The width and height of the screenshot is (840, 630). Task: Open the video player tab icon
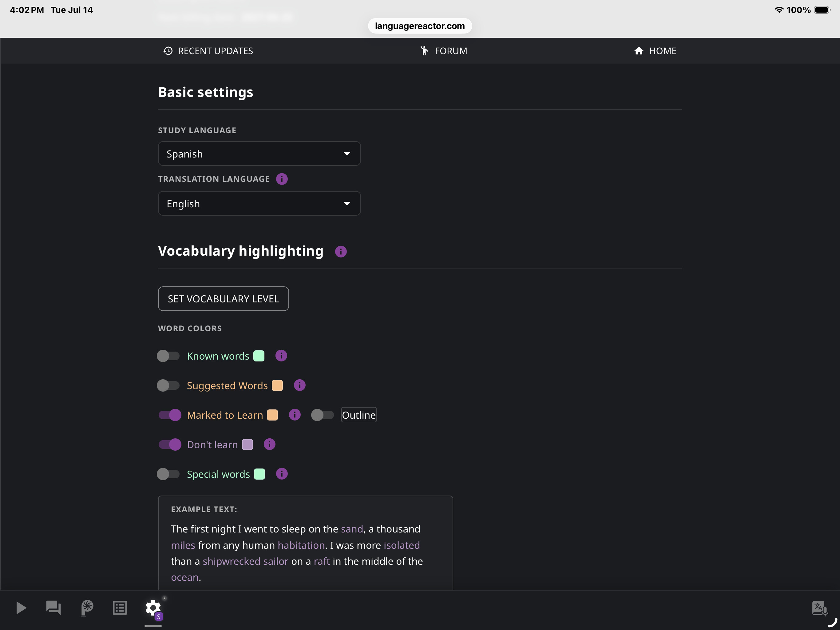[x=21, y=608]
